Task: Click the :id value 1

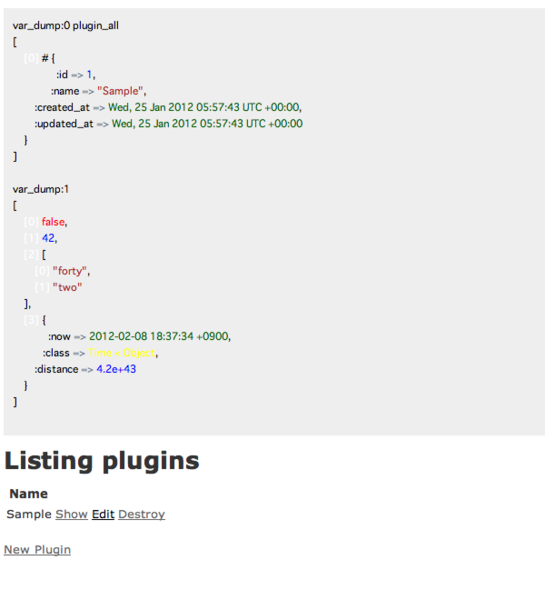Action: pos(90,74)
